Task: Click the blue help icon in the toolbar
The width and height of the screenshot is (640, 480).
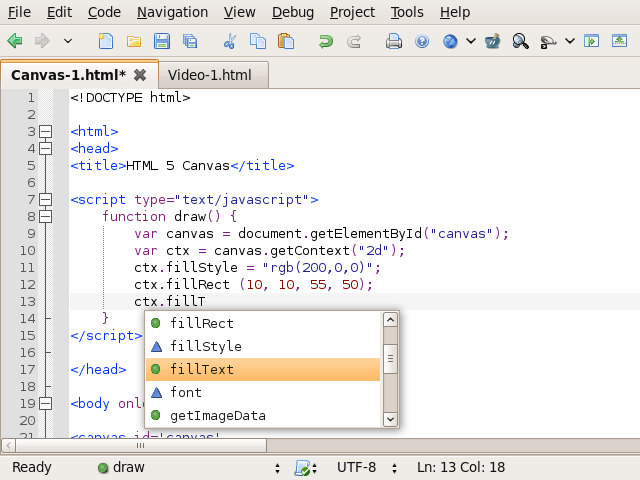Action: pyautogui.click(x=422, y=41)
